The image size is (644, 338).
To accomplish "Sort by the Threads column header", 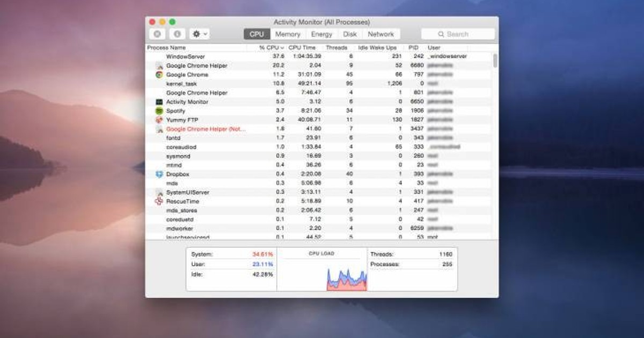I will 336,48.
